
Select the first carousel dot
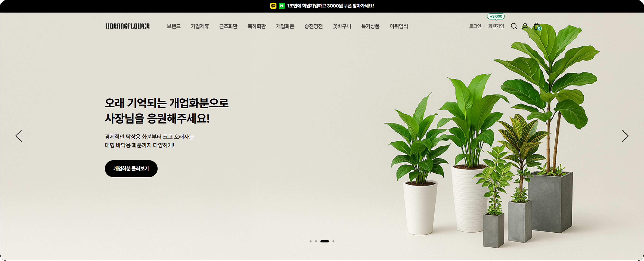[x=310, y=241]
